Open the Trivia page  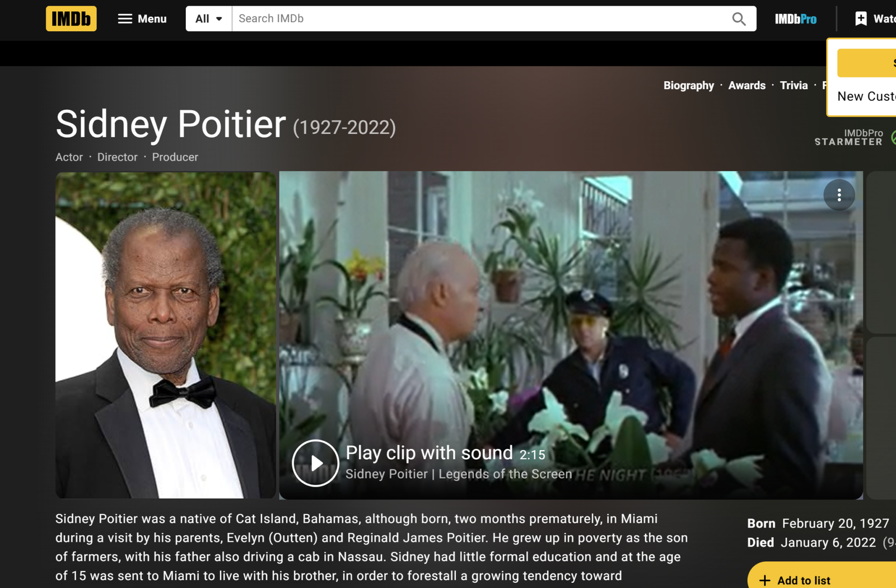[794, 85]
